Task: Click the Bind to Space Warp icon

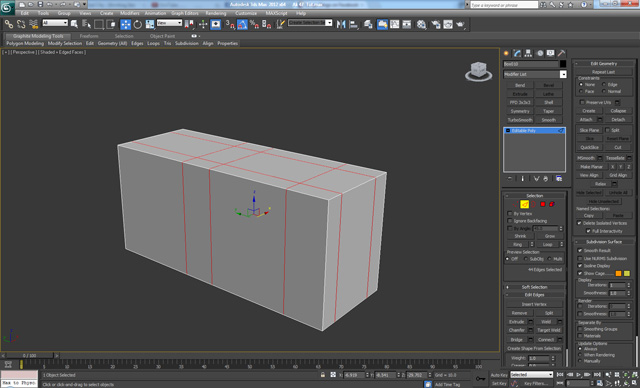Action: pos(33,24)
